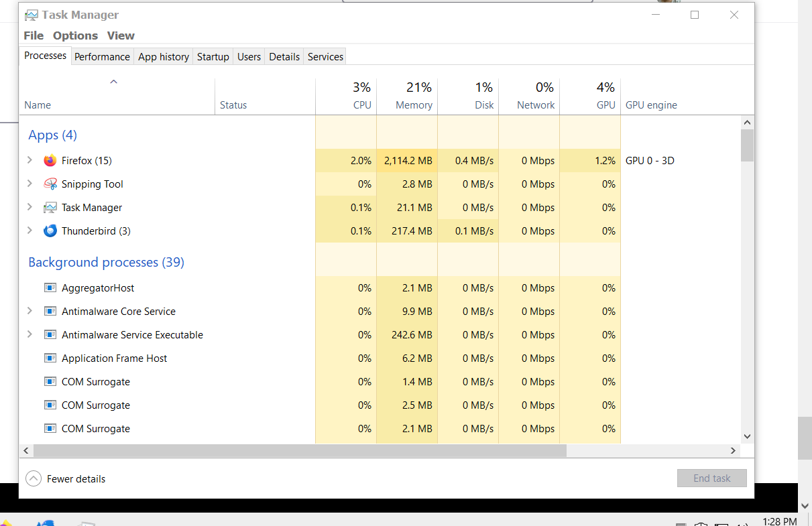Click the horizontal scrollbar thumb
812x526 pixels.
299,451
